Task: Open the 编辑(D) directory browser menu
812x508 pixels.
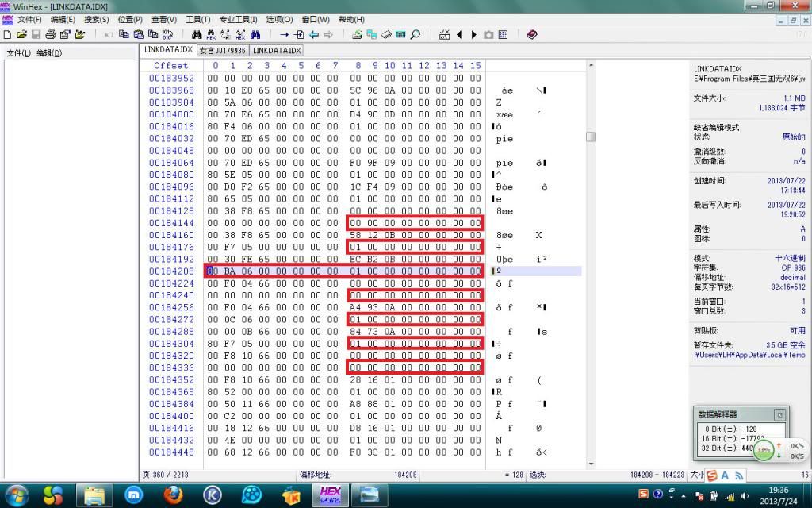Action: (x=48, y=53)
